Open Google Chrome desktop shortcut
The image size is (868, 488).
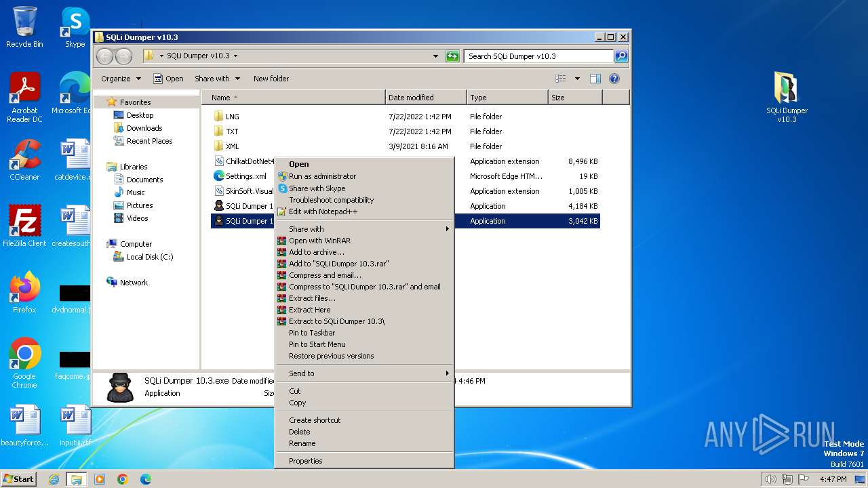tap(24, 363)
